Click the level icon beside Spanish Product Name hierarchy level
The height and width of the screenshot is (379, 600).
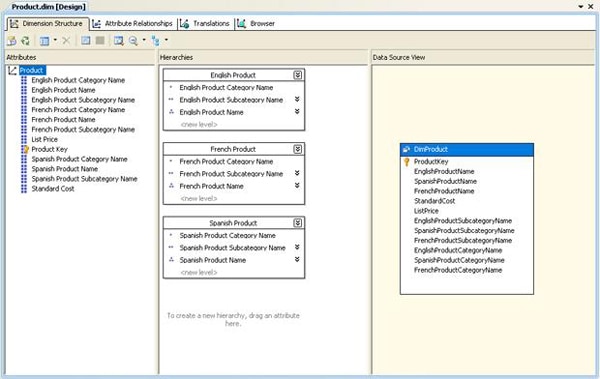(x=171, y=260)
